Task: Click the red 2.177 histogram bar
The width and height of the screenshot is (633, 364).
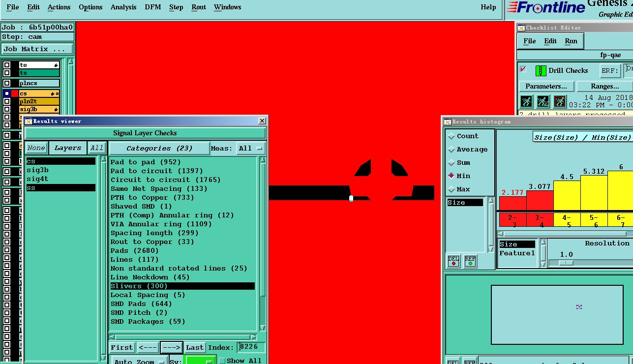Action: (512, 204)
